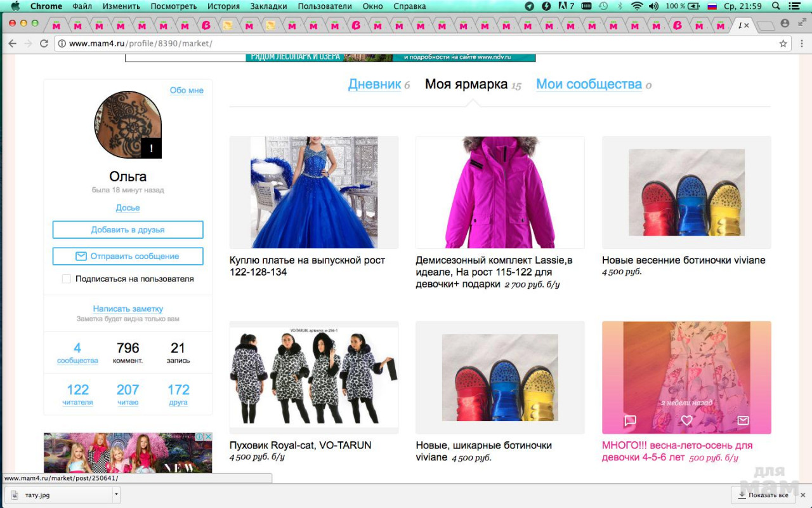Screen dimensions: 812x508
Task: Like the girls' dress listing with heart icon
Action: (x=686, y=420)
